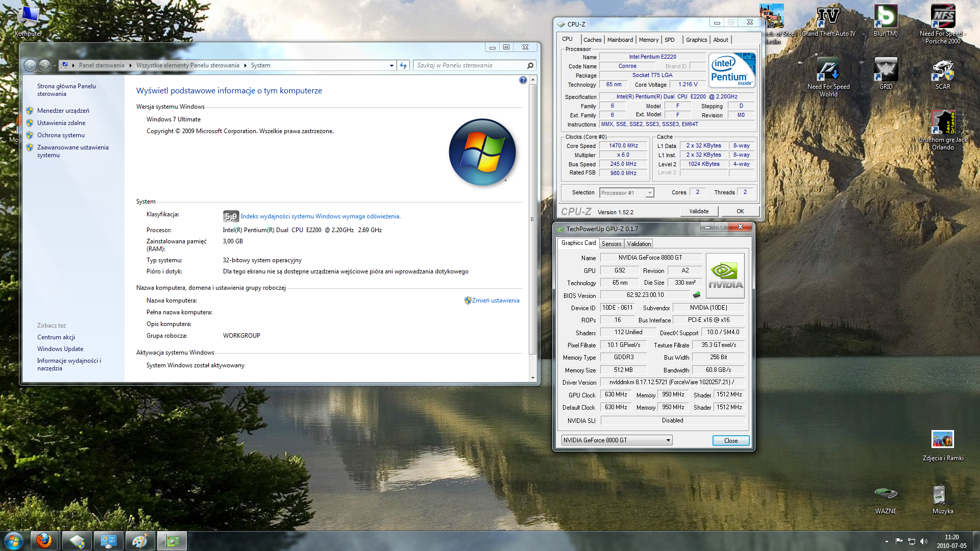Click the scrollbar down arrow in System window

tap(532, 378)
